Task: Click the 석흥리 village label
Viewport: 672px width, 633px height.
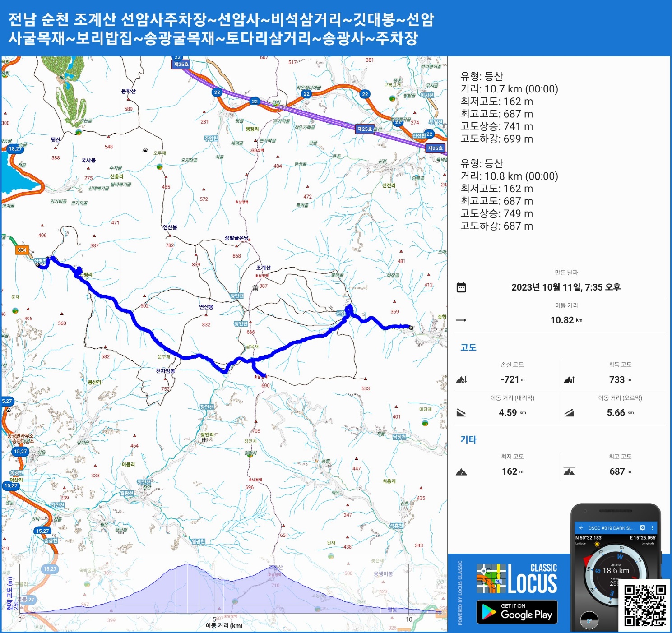Action: 389,481
